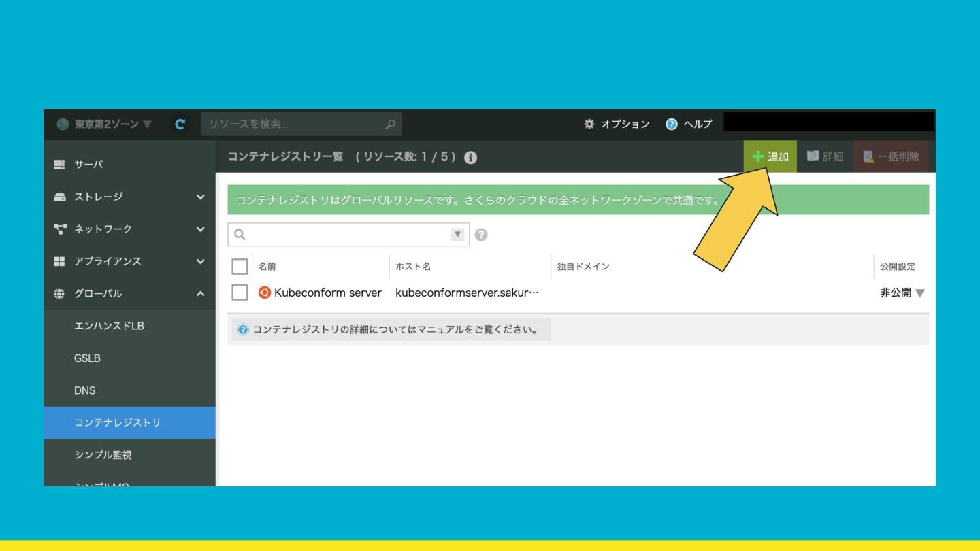Click the kubeconformserver.sakur… host name
Image resolution: width=980 pixels, height=551 pixels.
click(467, 293)
